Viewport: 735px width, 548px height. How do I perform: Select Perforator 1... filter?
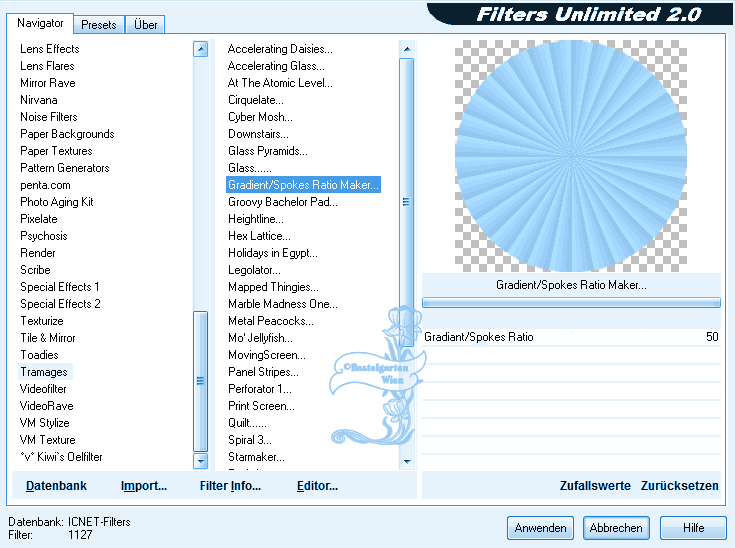click(x=260, y=389)
